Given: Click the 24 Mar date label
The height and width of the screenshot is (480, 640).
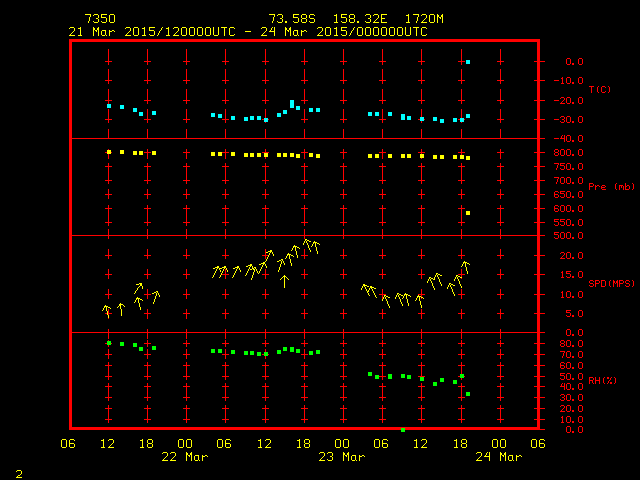Looking at the screenshot, I should coord(497,457).
